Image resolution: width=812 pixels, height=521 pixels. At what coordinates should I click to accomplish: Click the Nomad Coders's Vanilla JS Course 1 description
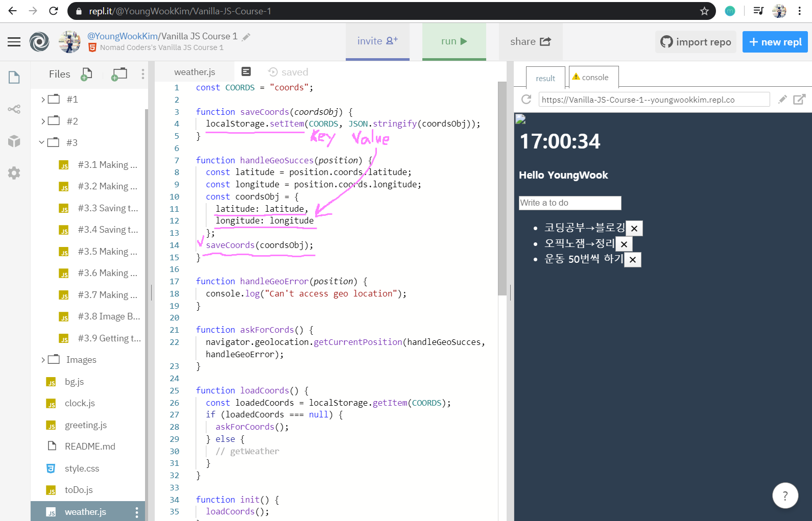(x=162, y=47)
